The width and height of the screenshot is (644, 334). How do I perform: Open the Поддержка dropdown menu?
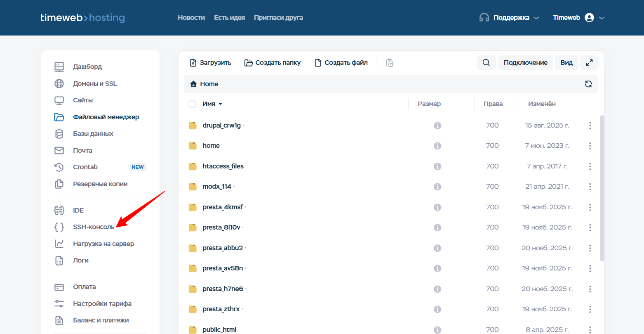point(509,18)
